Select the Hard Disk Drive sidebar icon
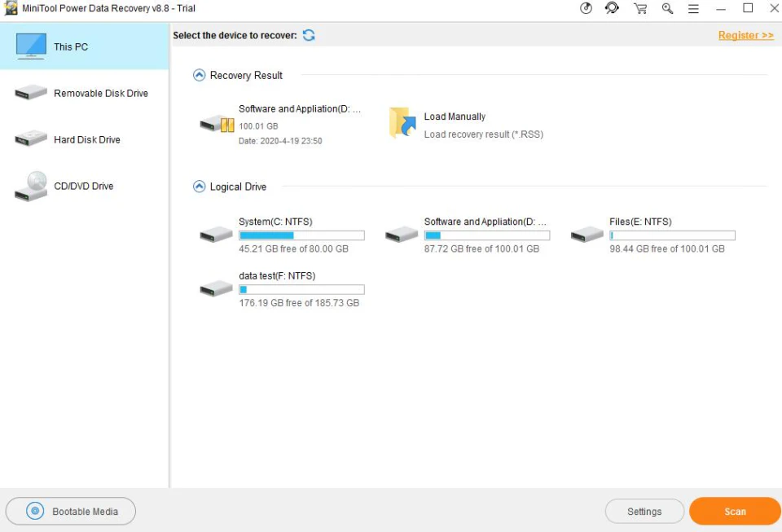 click(30, 138)
